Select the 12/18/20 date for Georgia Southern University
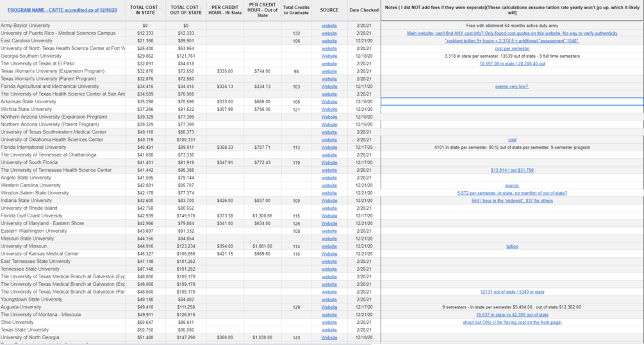This screenshot has height=345, width=644. coord(364,56)
